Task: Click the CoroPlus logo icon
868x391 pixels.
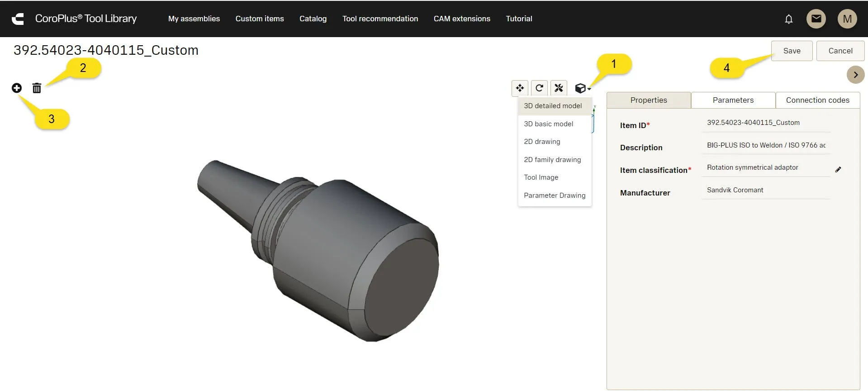Action: click(18, 19)
